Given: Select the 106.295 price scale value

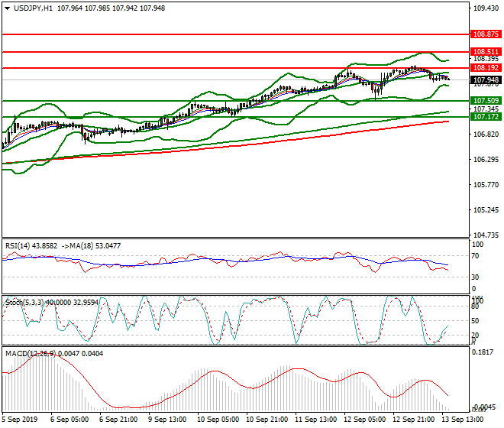Looking at the screenshot, I should coord(486,160).
